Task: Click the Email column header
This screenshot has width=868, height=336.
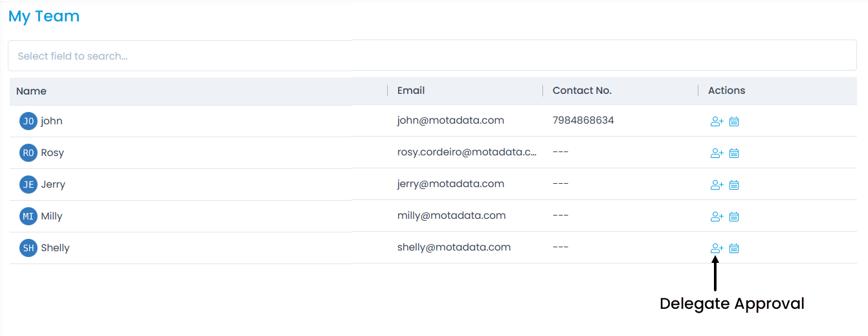Action: pos(411,91)
